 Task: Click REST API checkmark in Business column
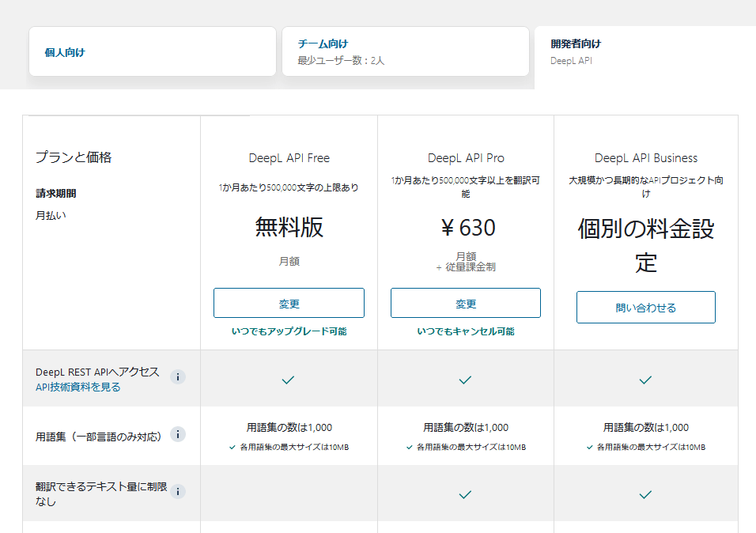click(x=645, y=380)
